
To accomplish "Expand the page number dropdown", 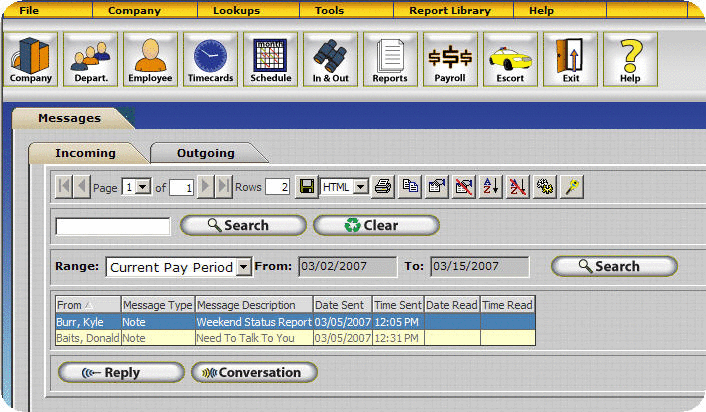I will click(x=142, y=187).
